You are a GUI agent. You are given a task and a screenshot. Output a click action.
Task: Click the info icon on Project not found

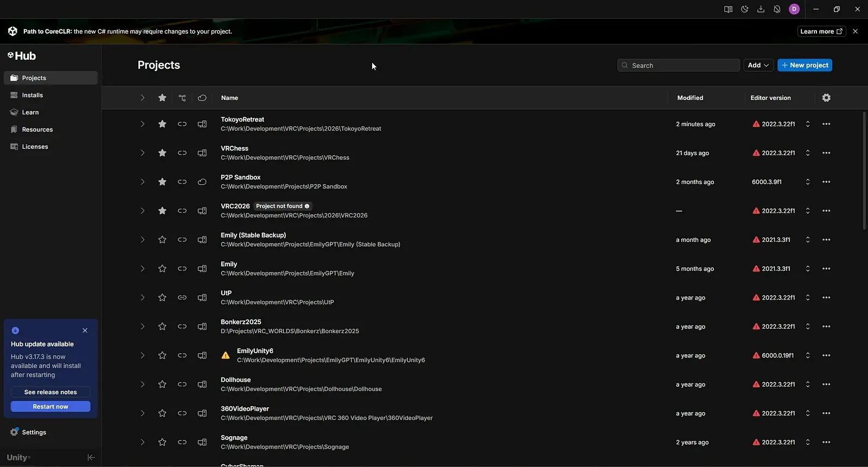[x=307, y=206]
